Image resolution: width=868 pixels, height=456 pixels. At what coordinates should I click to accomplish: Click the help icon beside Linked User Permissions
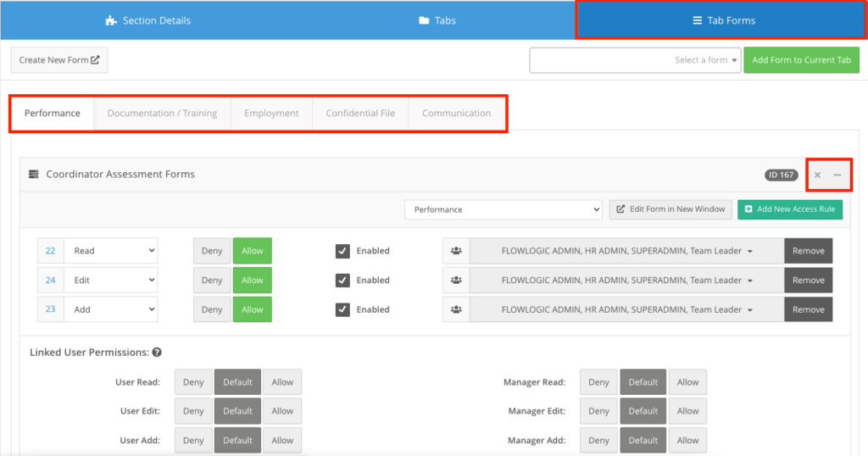(x=157, y=353)
